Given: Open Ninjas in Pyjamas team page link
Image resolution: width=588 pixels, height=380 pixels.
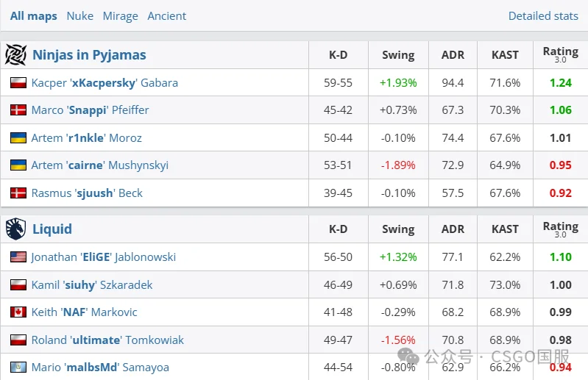Looking at the screenshot, I should 89,55.
